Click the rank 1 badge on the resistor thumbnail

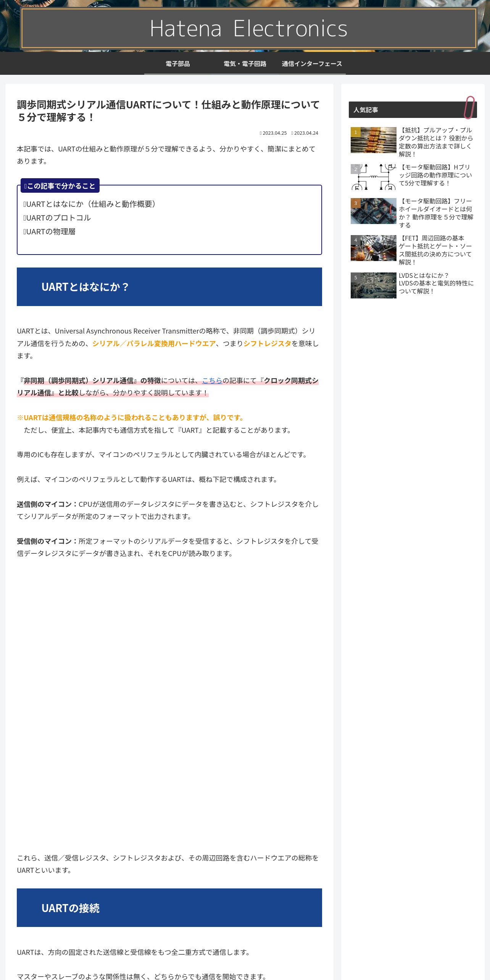point(356,132)
